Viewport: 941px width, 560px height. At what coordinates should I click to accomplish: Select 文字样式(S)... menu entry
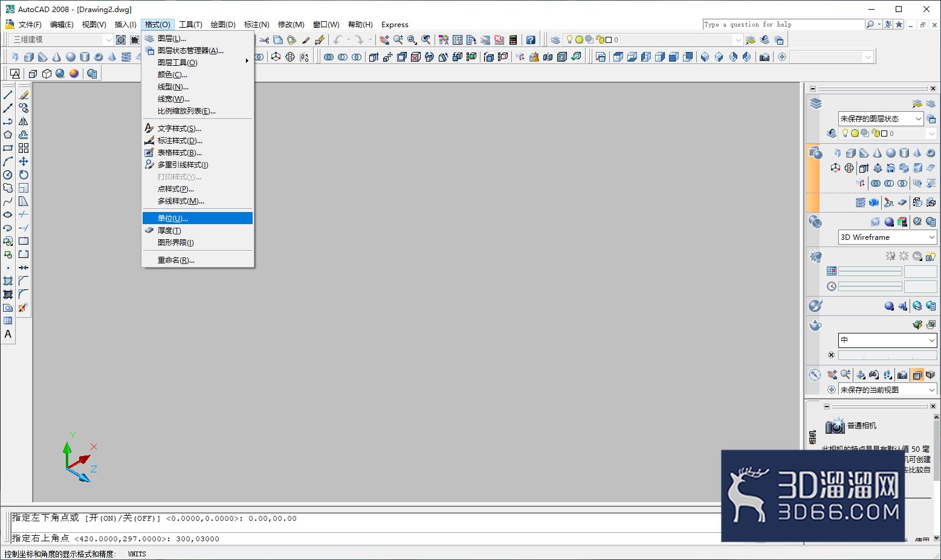198,128
